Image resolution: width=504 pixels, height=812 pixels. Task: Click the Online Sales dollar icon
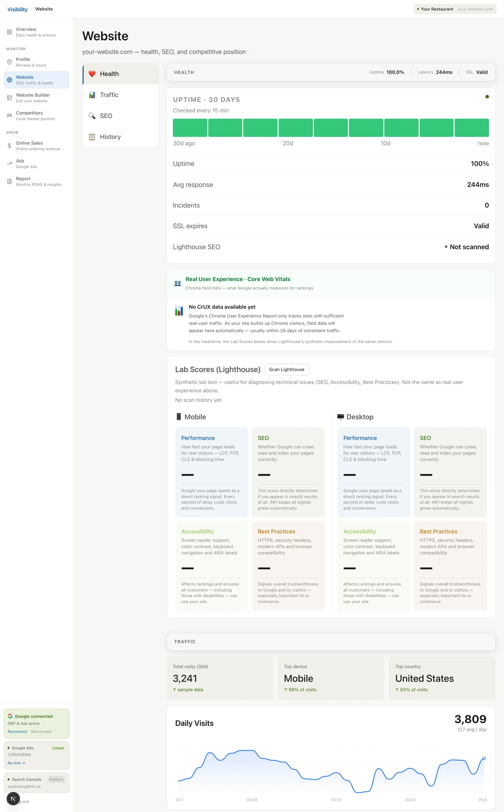point(9,145)
